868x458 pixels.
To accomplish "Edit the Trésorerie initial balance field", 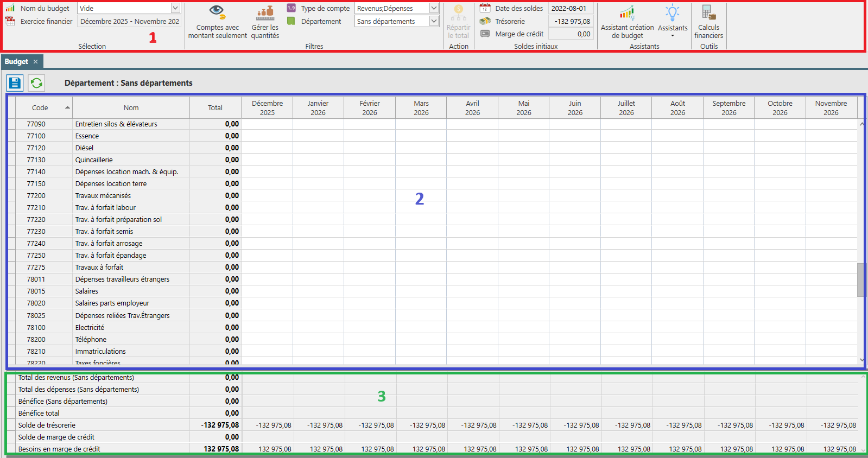I will tap(570, 21).
